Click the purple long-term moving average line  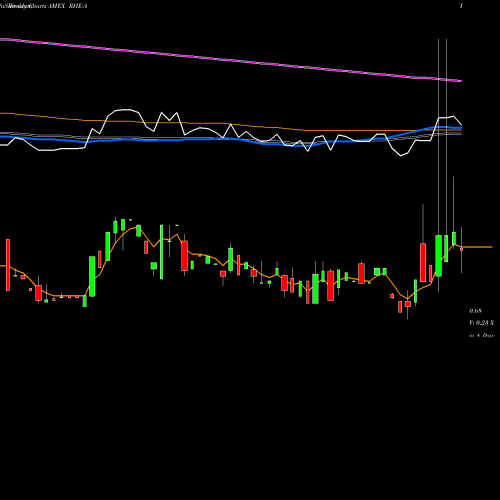click(x=231, y=60)
